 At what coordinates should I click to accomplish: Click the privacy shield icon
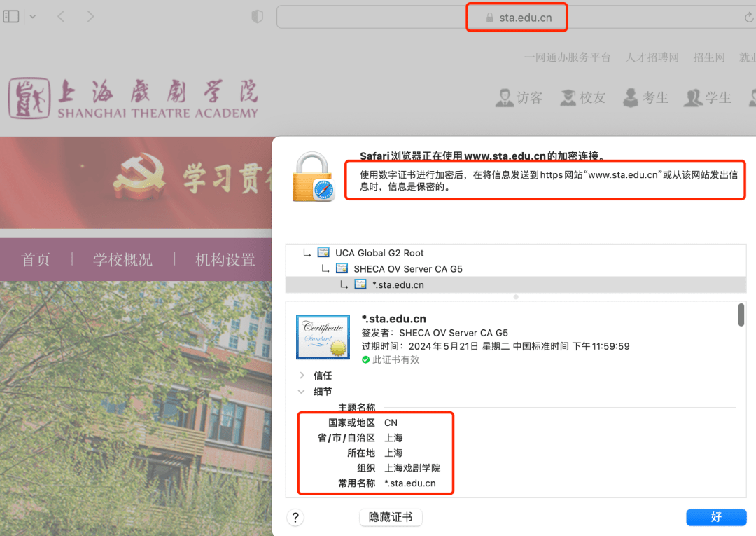tap(257, 17)
